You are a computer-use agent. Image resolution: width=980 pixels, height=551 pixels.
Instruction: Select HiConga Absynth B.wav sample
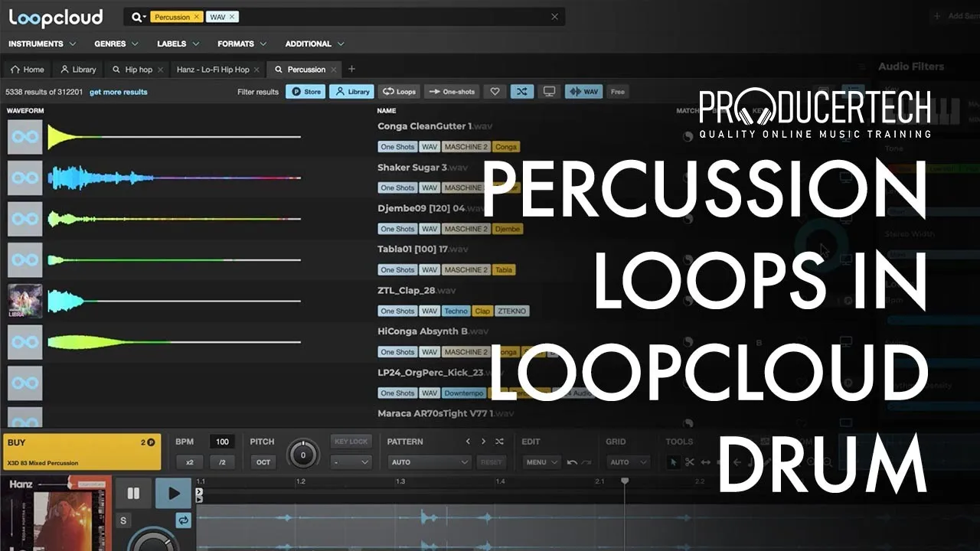tap(433, 331)
